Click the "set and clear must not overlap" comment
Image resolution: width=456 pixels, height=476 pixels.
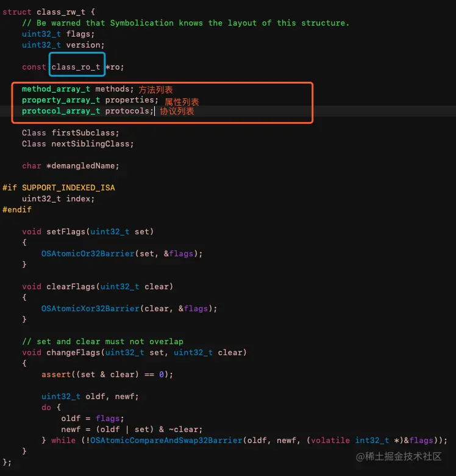(102, 342)
